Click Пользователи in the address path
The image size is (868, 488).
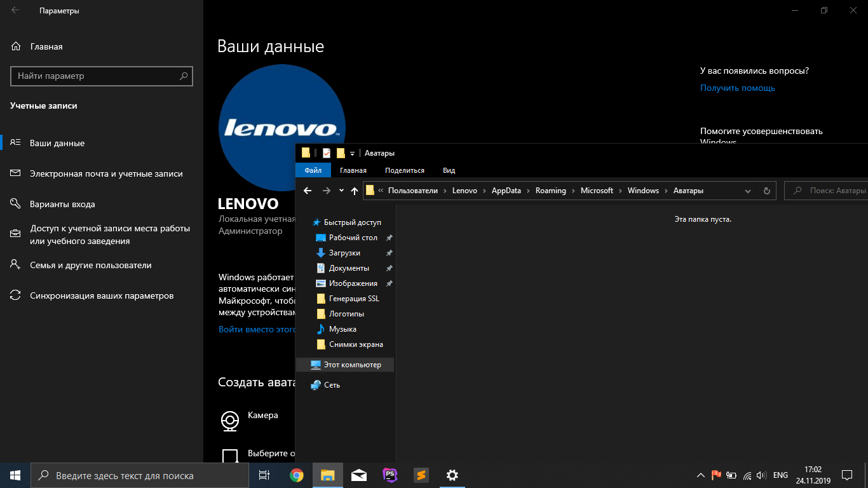coord(413,191)
